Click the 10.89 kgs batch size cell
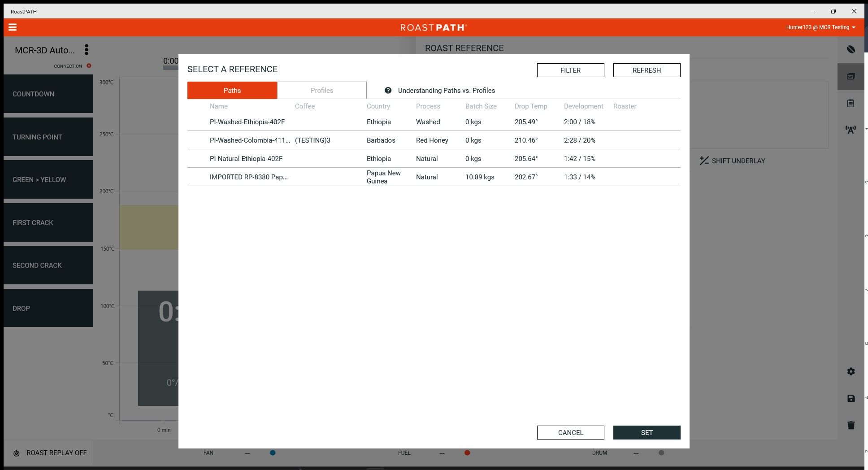The image size is (868, 470). tap(480, 177)
